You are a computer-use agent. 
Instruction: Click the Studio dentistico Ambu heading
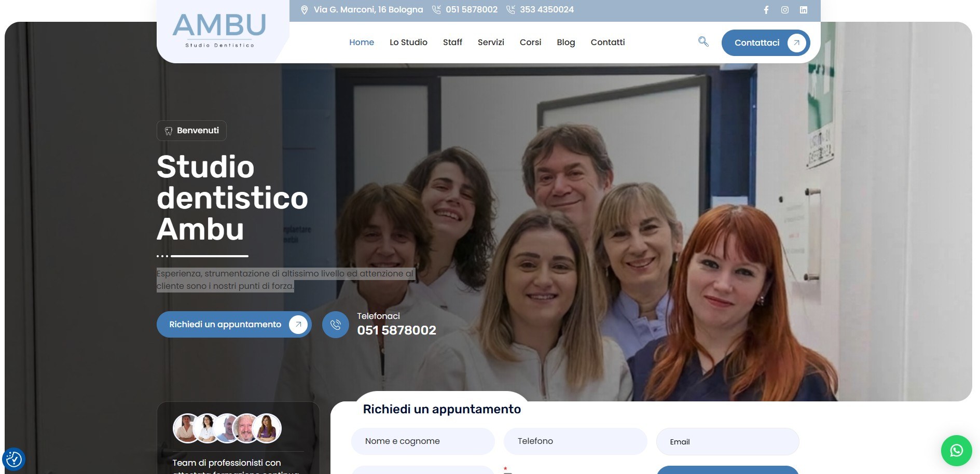click(x=232, y=198)
